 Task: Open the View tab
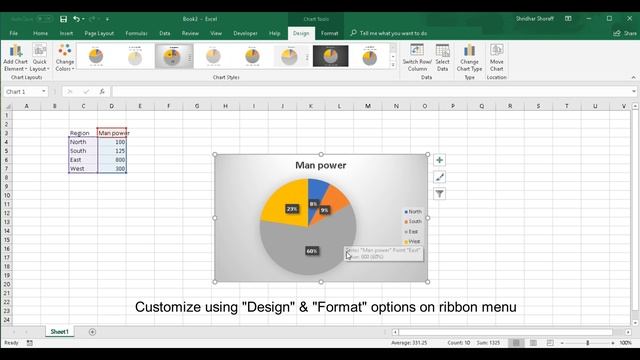[x=216, y=33]
